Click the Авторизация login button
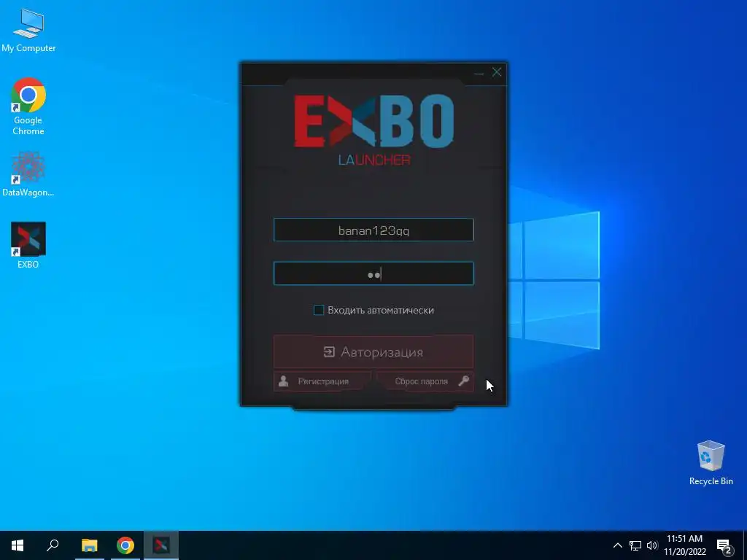The height and width of the screenshot is (560, 747). (x=373, y=352)
